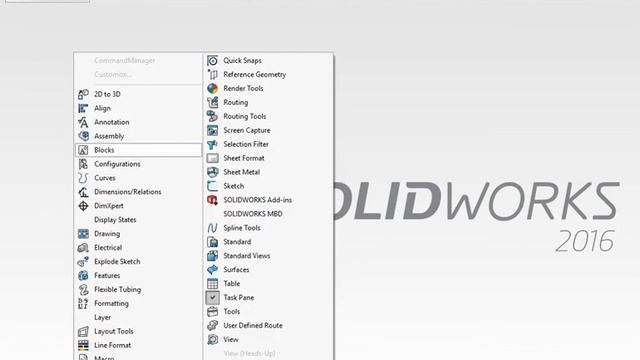
Task: Toggle the Sheet Format toolbar entry
Action: (244, 158)
